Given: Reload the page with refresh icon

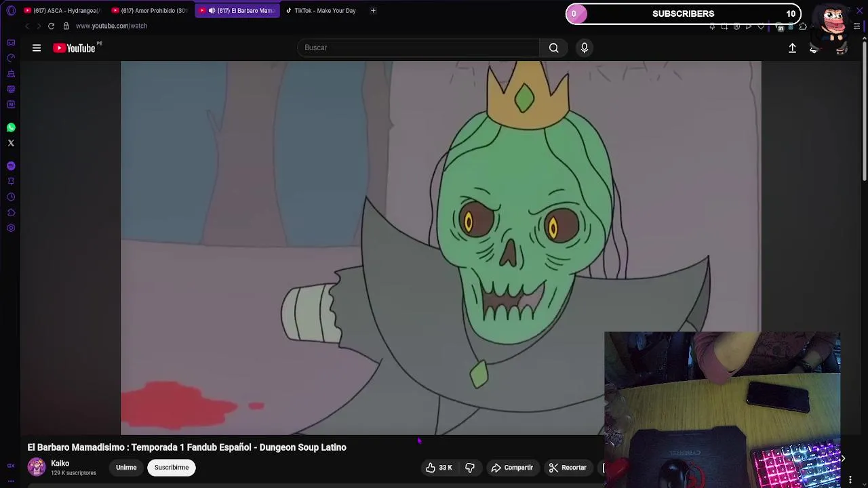Looking at the screenshot, I should pos(51,26).
